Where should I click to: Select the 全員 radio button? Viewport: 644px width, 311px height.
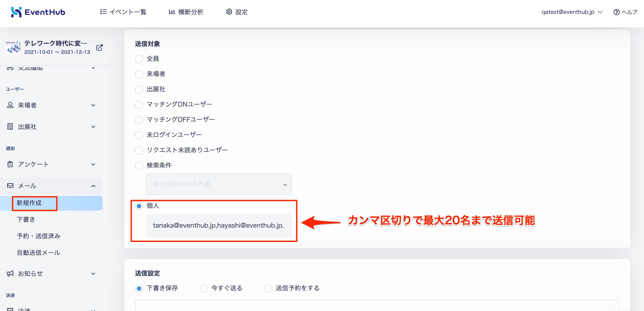click(139, 59)
